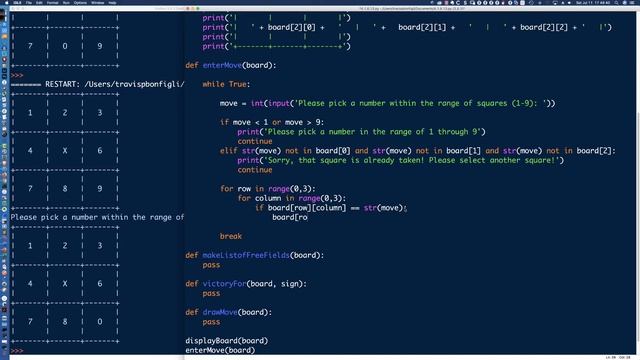Click the 'if move < 1 or move > 9:' line

point(272,122)
